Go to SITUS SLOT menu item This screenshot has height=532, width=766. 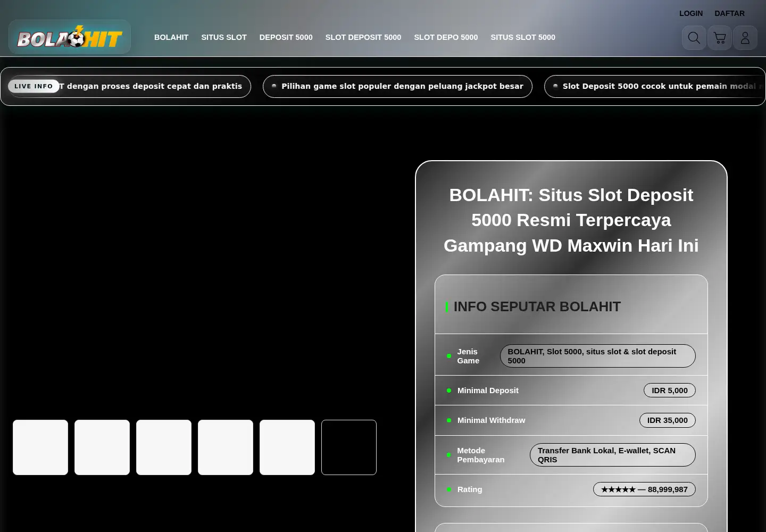click(x=224, y=37)
